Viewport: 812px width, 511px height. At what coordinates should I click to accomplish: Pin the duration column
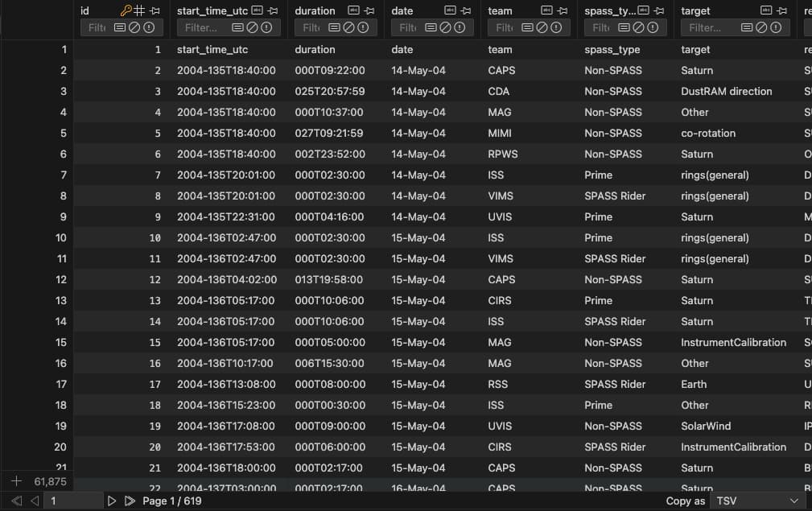coord(368,10)
